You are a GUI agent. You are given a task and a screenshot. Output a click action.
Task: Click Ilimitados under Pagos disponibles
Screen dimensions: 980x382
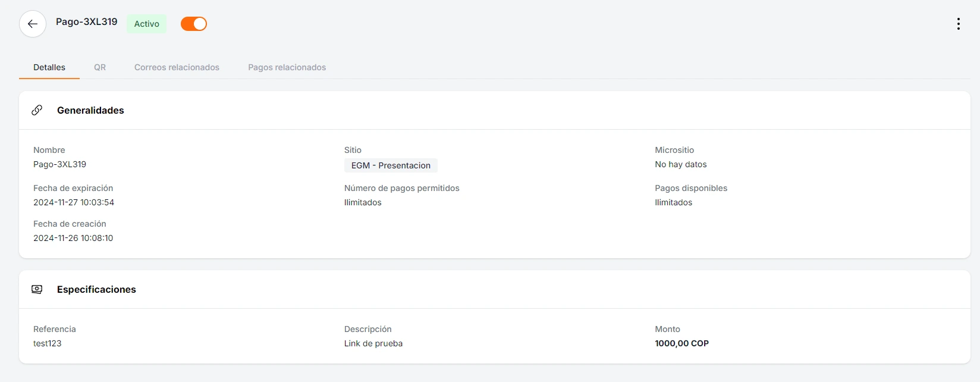(674, 202)
